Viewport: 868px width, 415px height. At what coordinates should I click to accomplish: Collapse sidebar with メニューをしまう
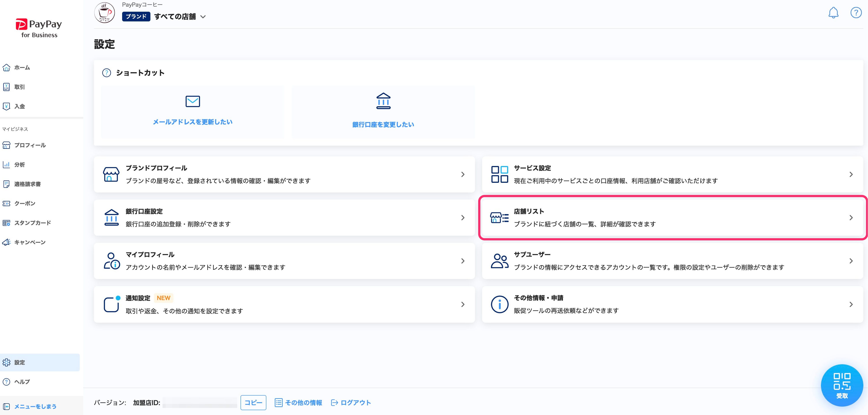pos(35,407)
